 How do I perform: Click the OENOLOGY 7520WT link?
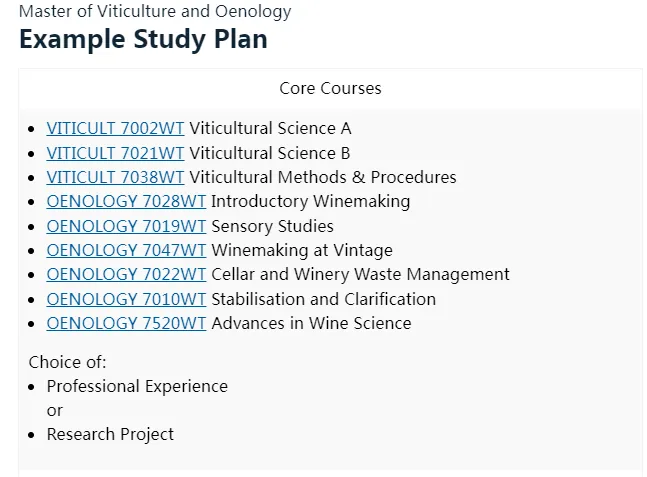(x=126, y=323)
